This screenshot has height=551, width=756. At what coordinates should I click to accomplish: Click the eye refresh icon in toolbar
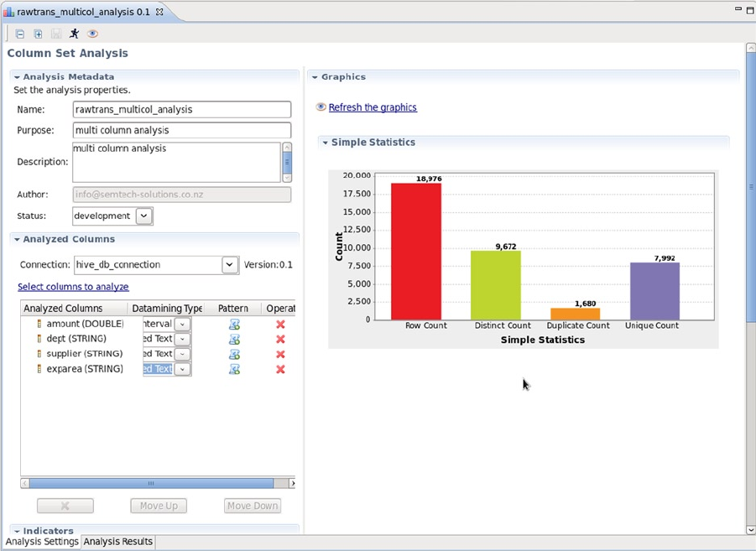(x=92, y=34)
